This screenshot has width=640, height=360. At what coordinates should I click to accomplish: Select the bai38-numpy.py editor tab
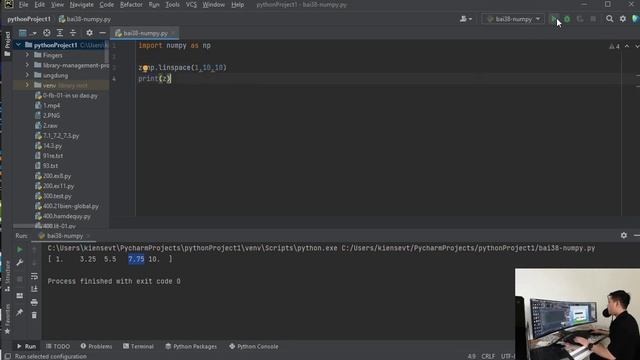pyautogui.click(x=145, y=33)
